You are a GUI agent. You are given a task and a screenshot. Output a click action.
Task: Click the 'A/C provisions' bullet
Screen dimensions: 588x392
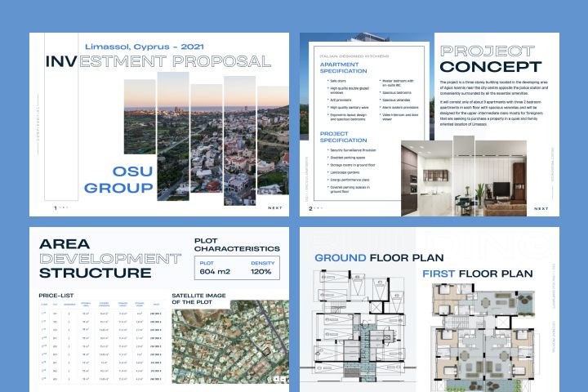point(341,100)
